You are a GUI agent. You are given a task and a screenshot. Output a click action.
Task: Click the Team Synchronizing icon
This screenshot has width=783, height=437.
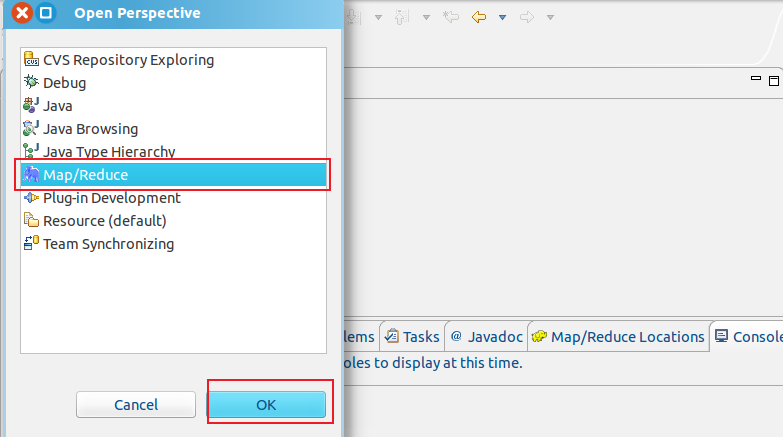coord(31,243)
